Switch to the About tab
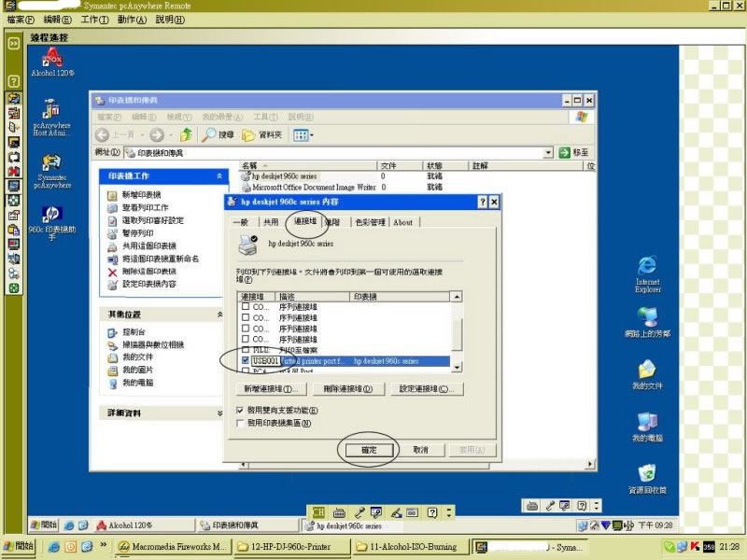The image size is (747, 560). [x=403, y=222]
